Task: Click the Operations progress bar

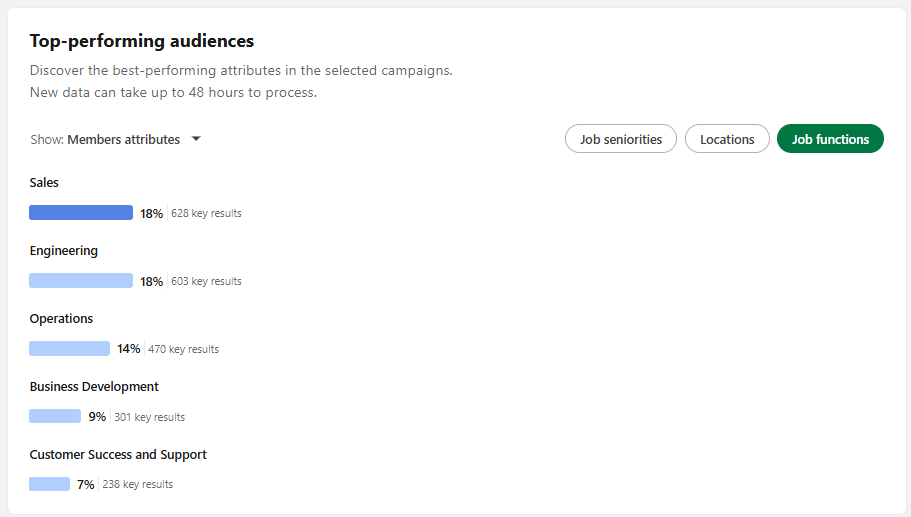Action: 69,349
